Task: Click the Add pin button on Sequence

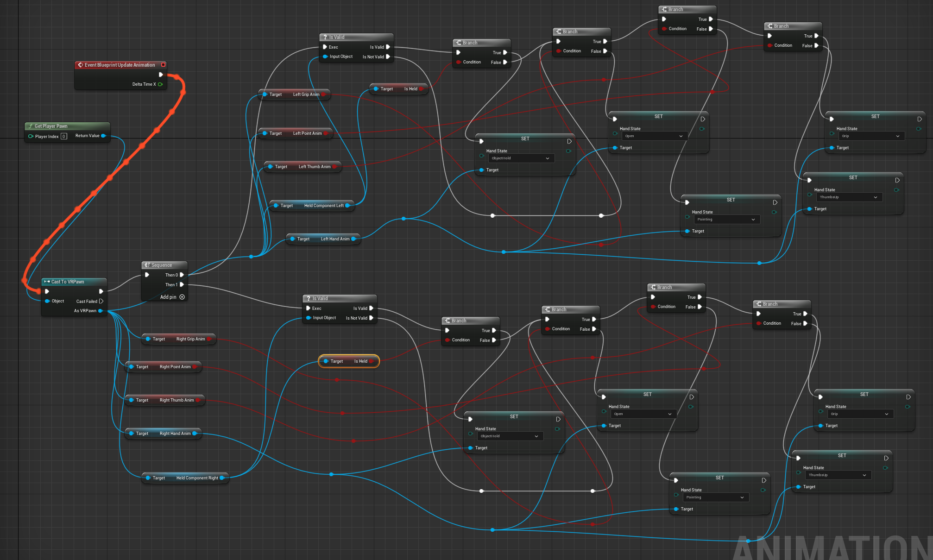Action: 182,297
